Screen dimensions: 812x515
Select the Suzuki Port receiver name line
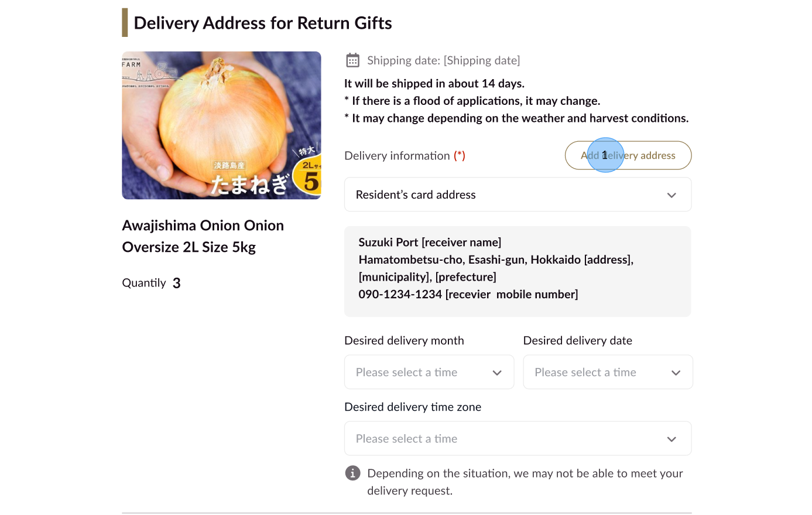pyautogui.click(x=430, y=243)
